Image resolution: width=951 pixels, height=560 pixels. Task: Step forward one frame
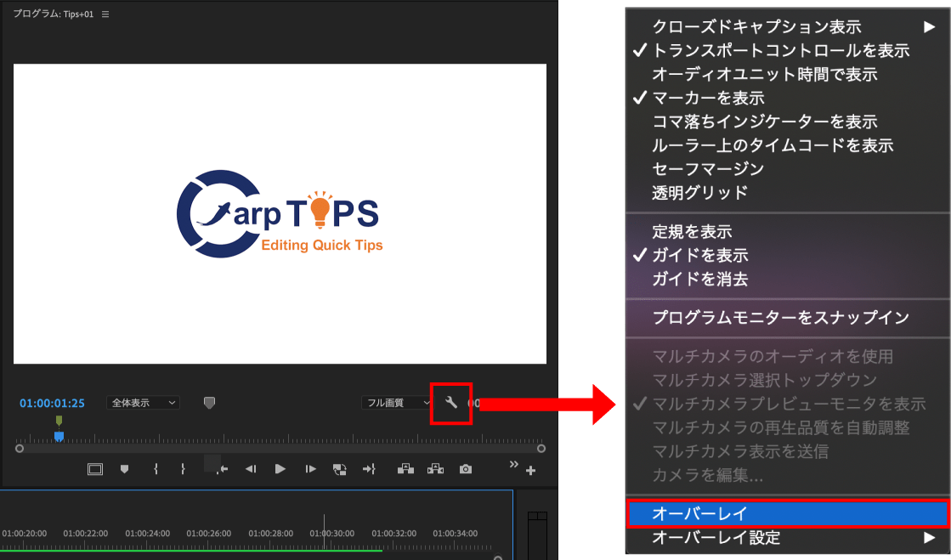(310, 469)
